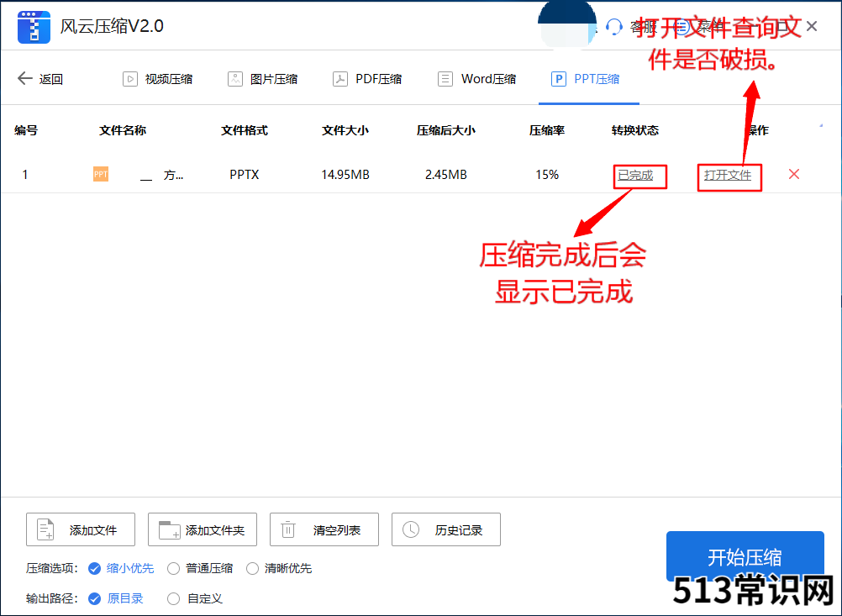Choose 原目录 as output path
This screenshot has height=616, width=842.
click(x=116, y=598)
